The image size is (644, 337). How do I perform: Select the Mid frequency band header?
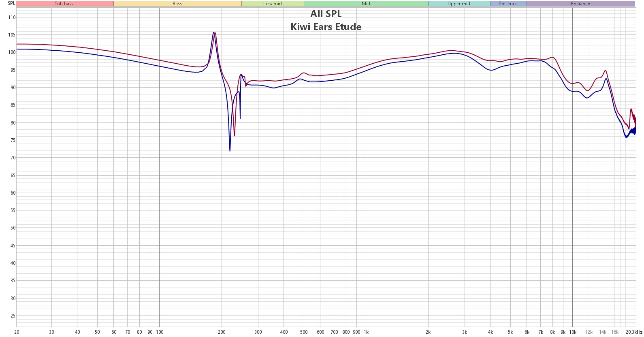(366, 4)
